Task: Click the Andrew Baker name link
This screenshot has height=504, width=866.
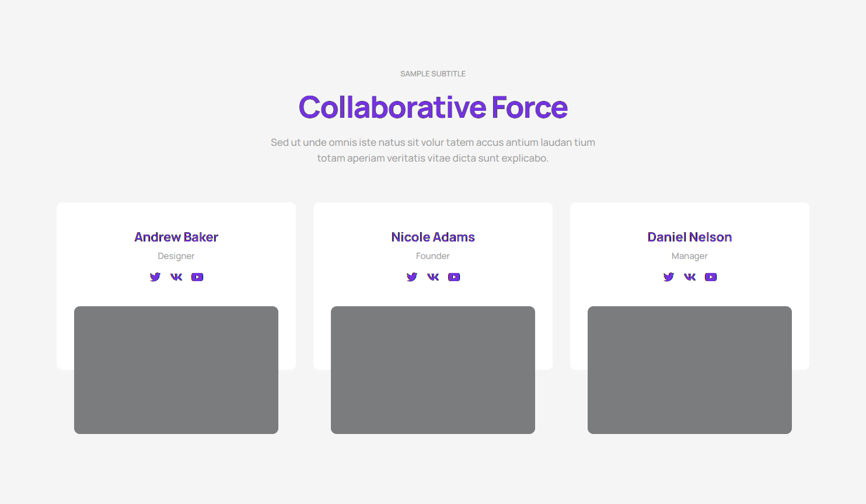Action: 176,237
